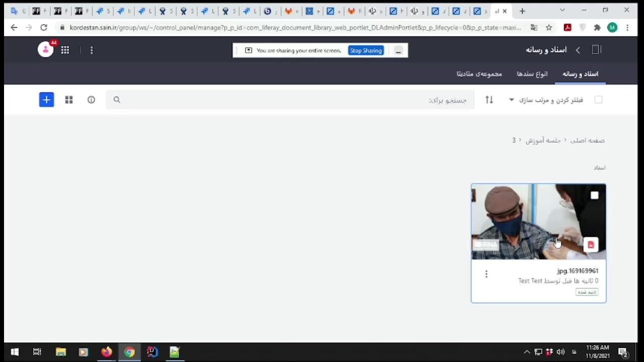This screenshot has height=362, width=644.
Task: Show hidden tray icons chevron
Action: pyautogui.click(x=527, y=352)
